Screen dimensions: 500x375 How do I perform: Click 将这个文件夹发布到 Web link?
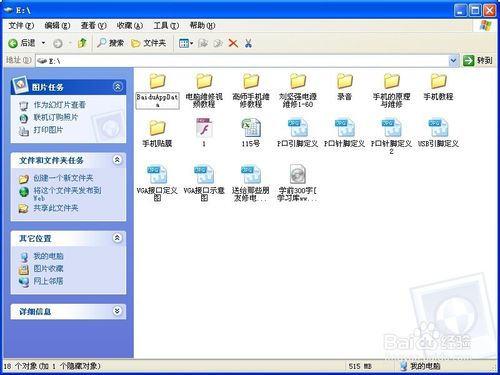pyautogui.click(x=67, y=193)
